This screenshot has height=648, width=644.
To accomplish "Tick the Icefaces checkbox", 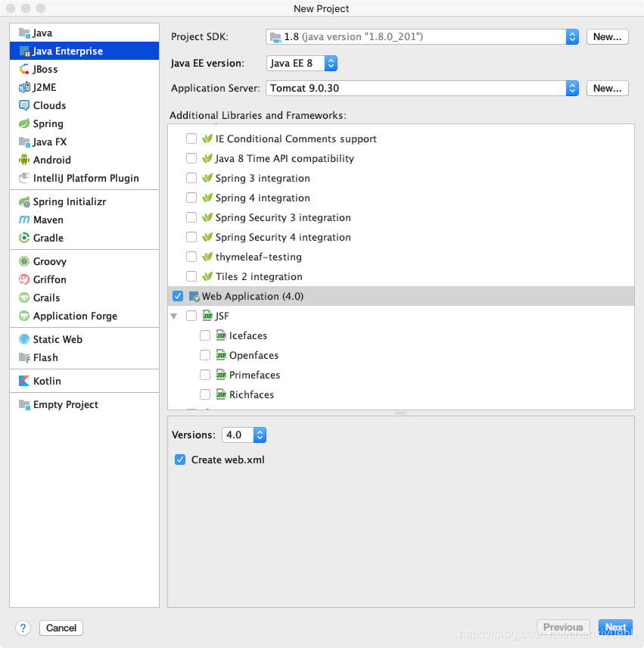I will pos(205,335).
